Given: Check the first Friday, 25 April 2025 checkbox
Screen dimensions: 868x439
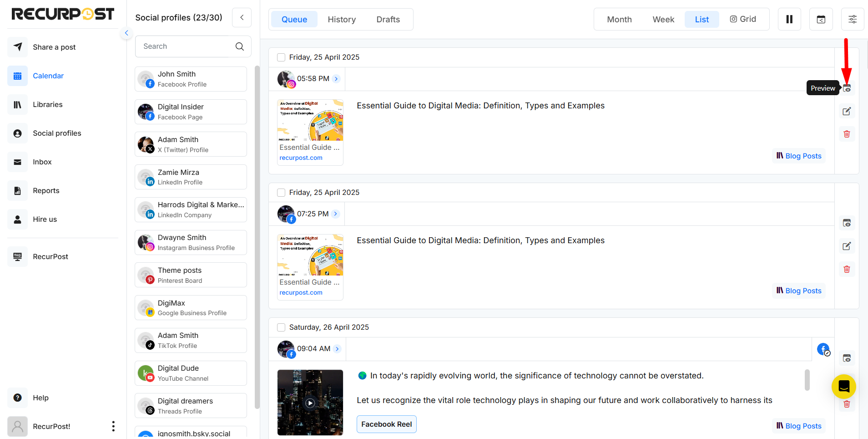Looking at the screenshot, I should point(281,57).
